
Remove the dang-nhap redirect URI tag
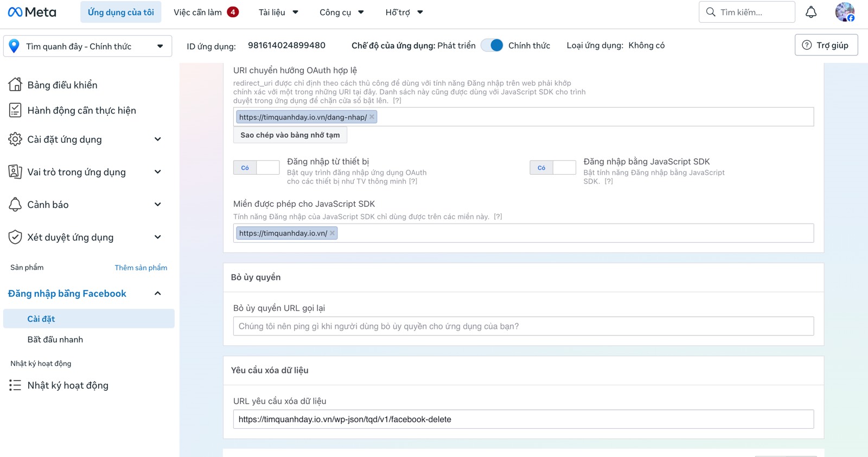372,117
